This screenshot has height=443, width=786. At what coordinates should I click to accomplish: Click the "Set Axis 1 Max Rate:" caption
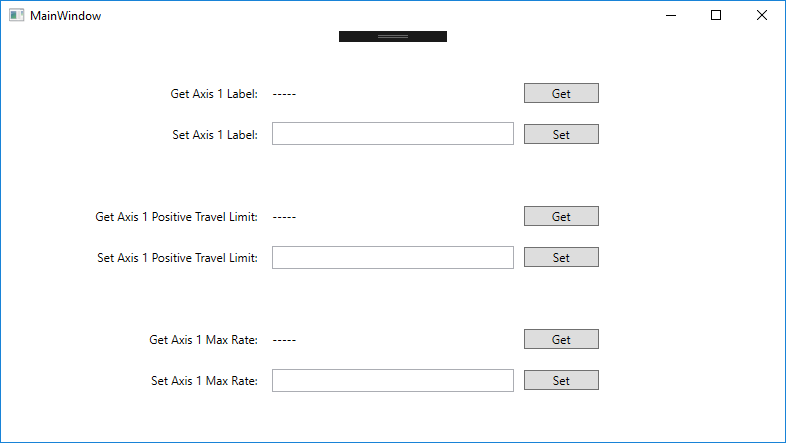(204, 381)
